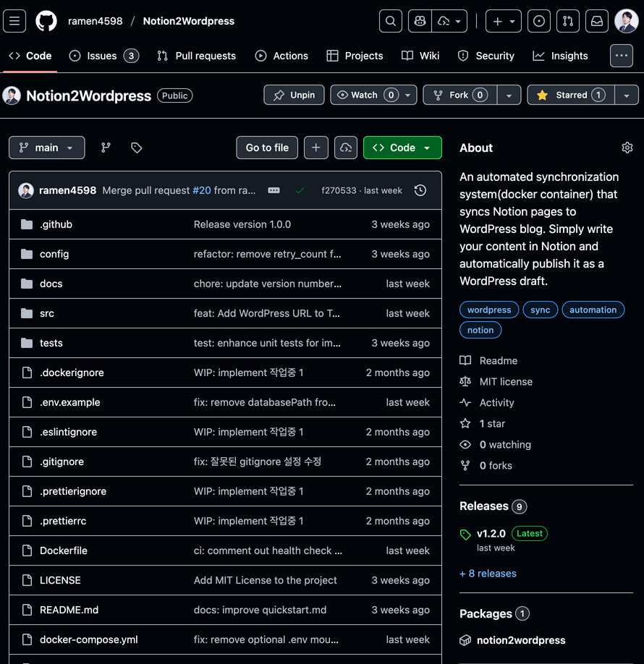Switch to Pull requests tab

tap(196, 56)
